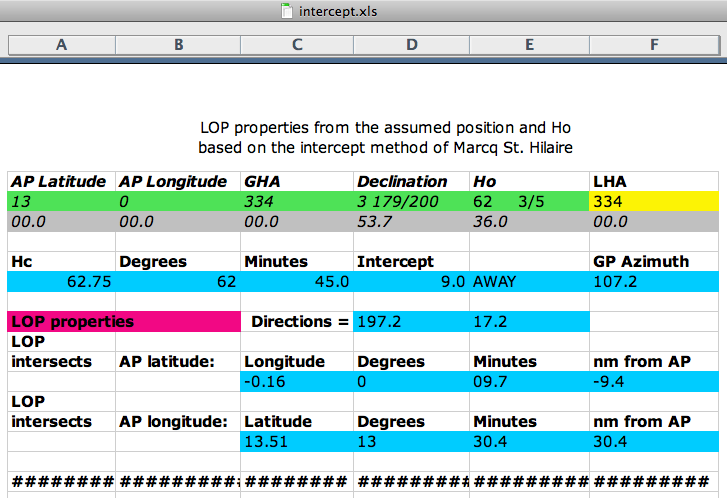Click the GP Azimuth value 107.2
The height and width of the screenshot is (498, 727).
654,281
